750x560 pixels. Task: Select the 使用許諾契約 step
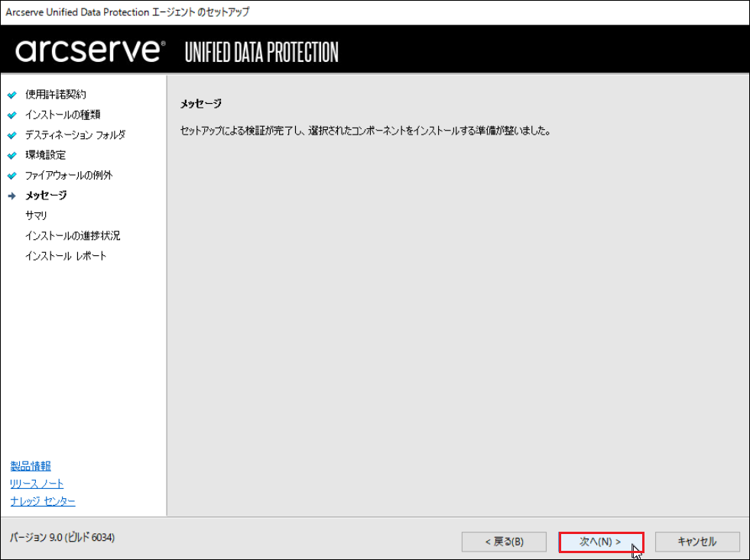[x=56, y=95]
